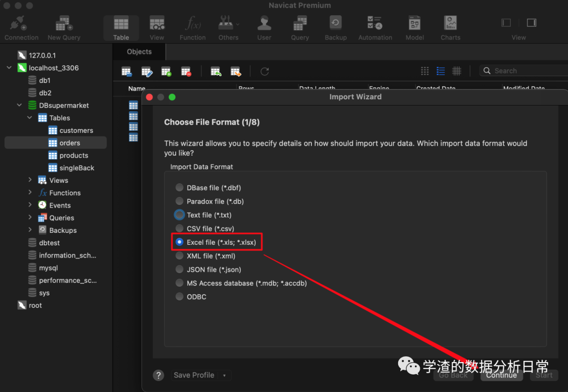Screen dimensions: 568x392
Task: Open the Query toolbar icon
Action: click(300, 28)
